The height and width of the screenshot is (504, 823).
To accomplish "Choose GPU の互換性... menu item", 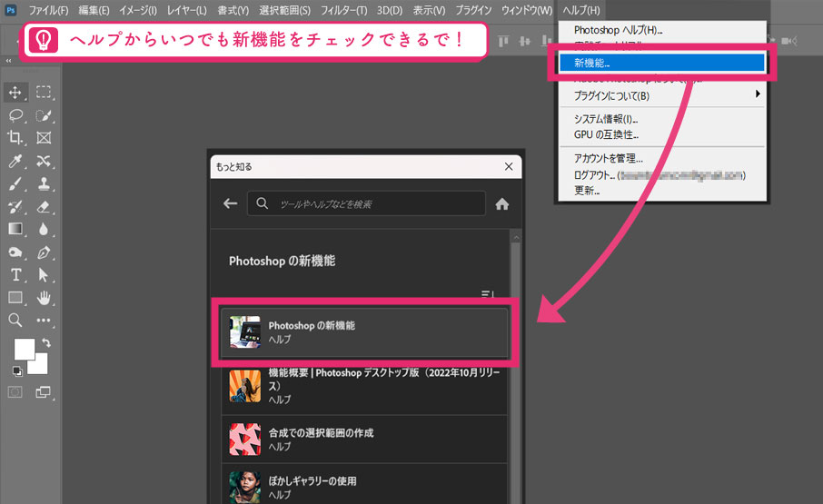I will click(662, 134).
